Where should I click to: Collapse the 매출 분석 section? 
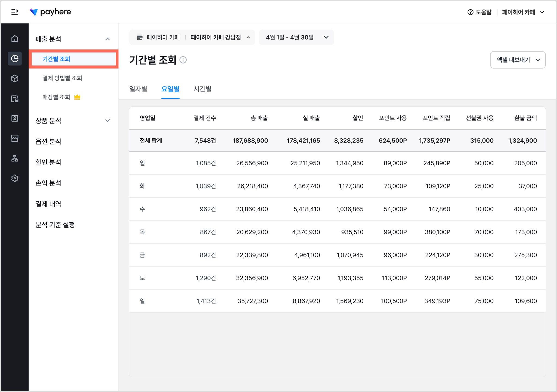pos(108,39)
